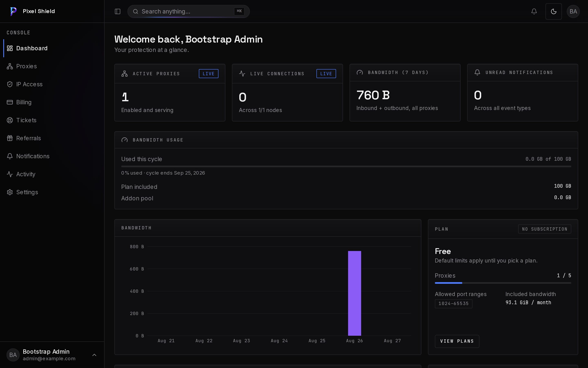Click the ⌘K shortcut hint
Viewport: 588px width, 368px height.
tap(239, 11)
